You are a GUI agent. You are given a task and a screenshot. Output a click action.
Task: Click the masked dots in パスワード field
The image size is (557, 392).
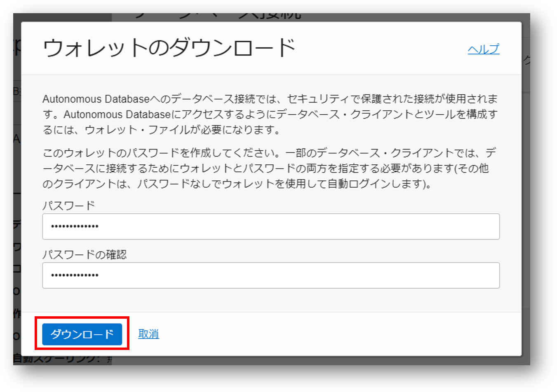coord(75,226)
